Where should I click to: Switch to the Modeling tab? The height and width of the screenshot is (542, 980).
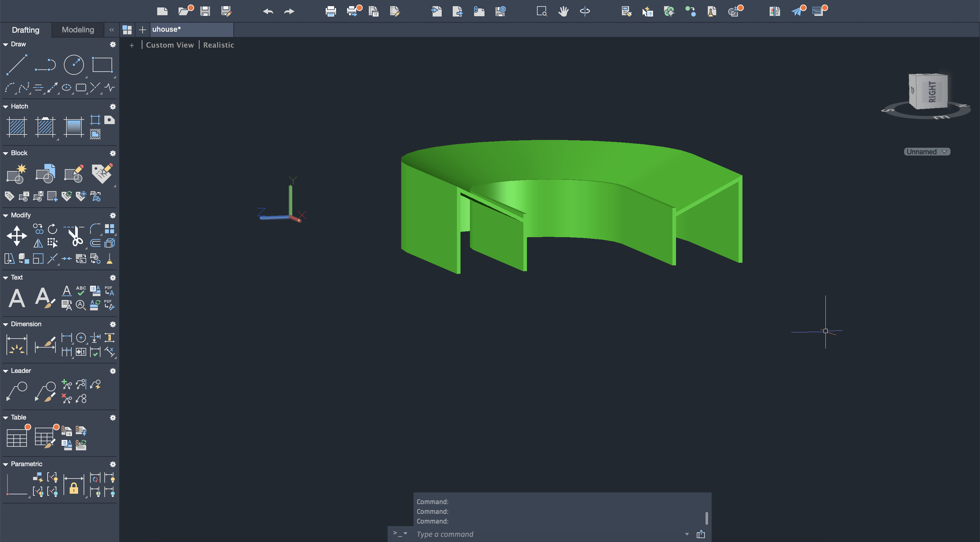pyautogui.click(x=77, y=30)
